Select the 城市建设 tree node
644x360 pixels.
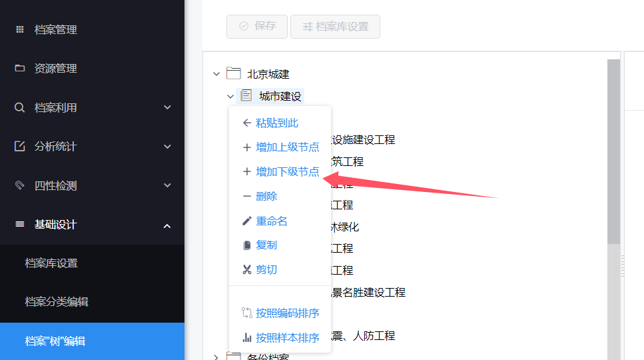(x=280, y=96)
